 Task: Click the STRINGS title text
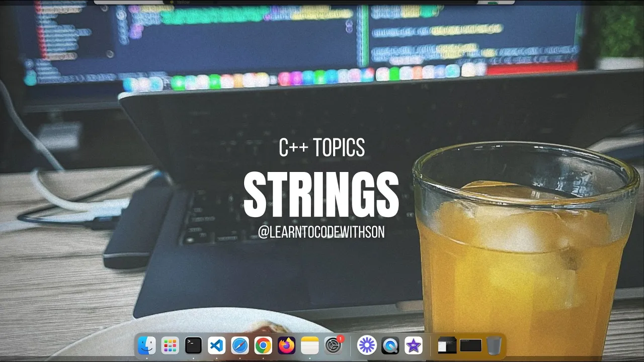coord(321,195)
